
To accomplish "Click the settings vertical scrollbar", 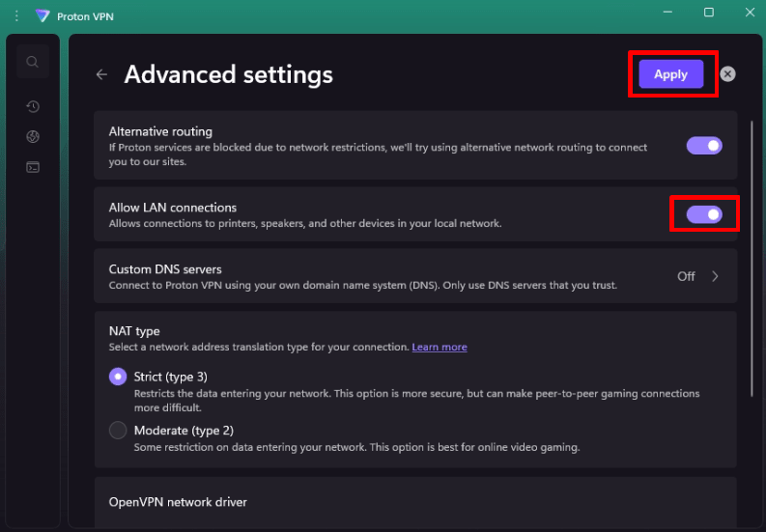I will (x=752, y=259).
